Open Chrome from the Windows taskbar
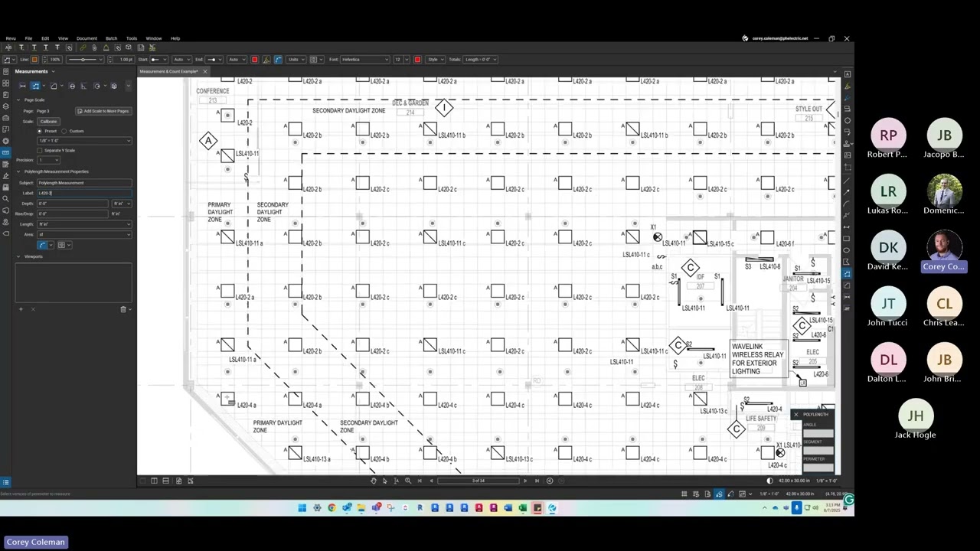980x551 pixels. [332, 507]
